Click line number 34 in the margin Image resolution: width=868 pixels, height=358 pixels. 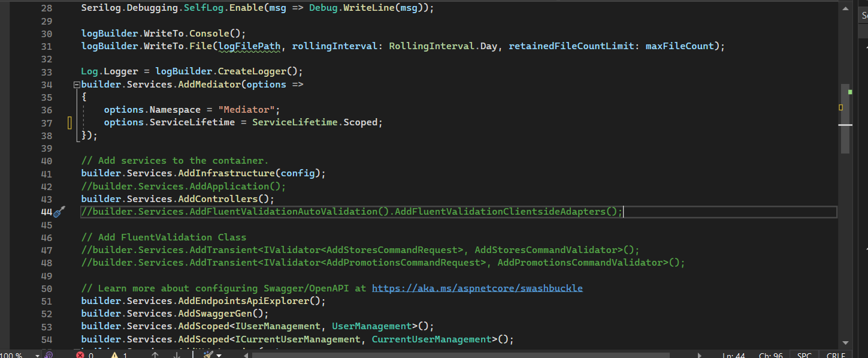(46, 85)
